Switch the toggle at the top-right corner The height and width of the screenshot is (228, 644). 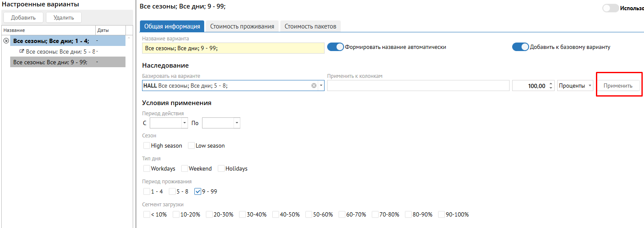click(x=610, y=8)
